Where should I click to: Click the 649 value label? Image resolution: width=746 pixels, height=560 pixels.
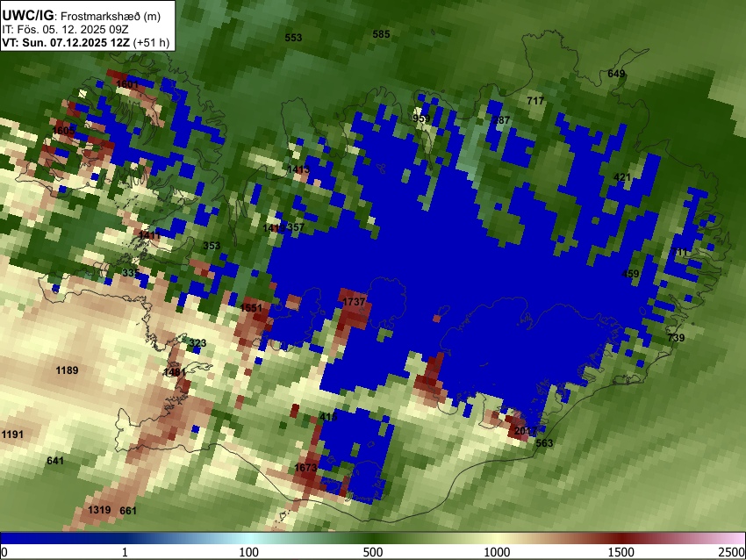(x=616, y=74)
